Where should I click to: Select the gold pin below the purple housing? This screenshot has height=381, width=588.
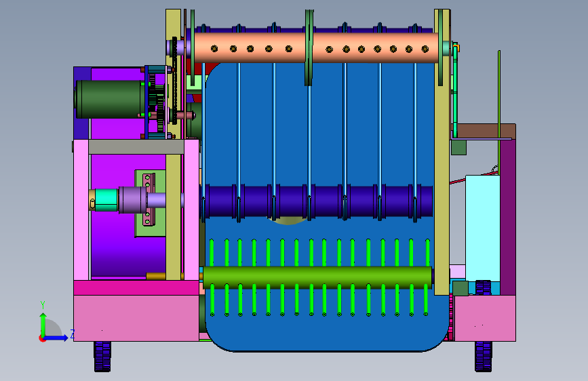coord(156,277)
